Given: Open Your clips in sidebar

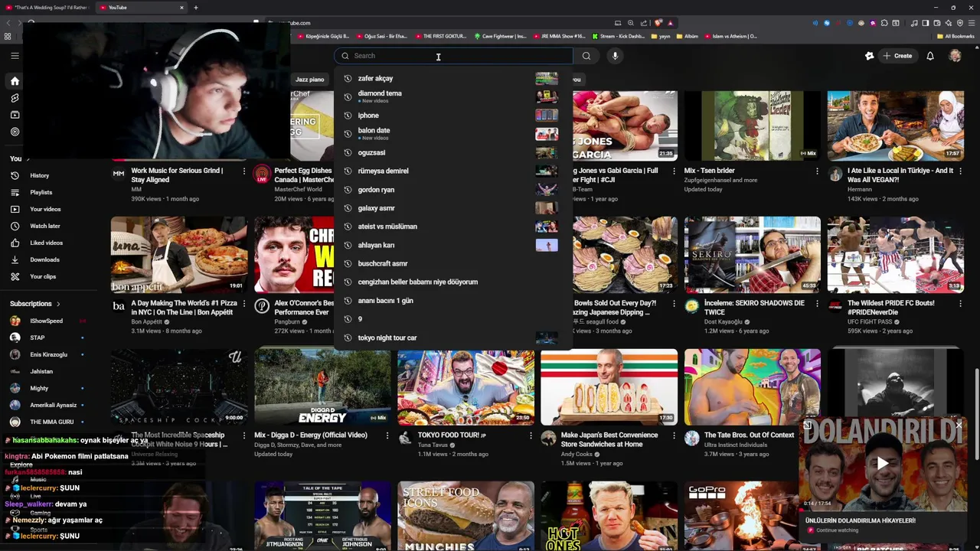Looking at the screenshot, I should (x=43, y=276).
